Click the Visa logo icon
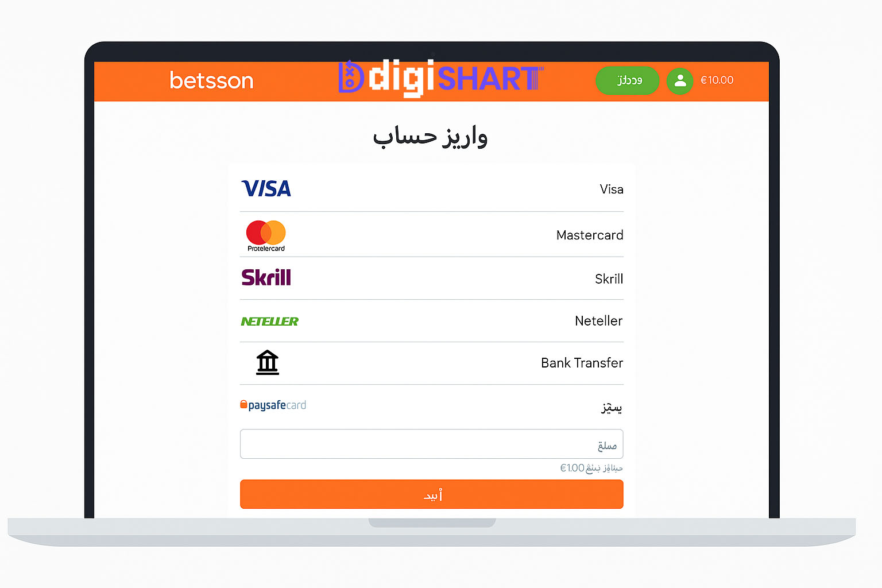Image resolution: width=882 pixels, height=588 pixels. pyautogui.click(x=266, y=188)
